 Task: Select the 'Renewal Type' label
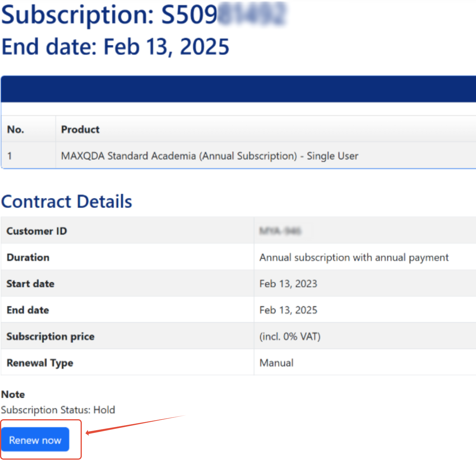pyautogui.click(x=40, y=363)
